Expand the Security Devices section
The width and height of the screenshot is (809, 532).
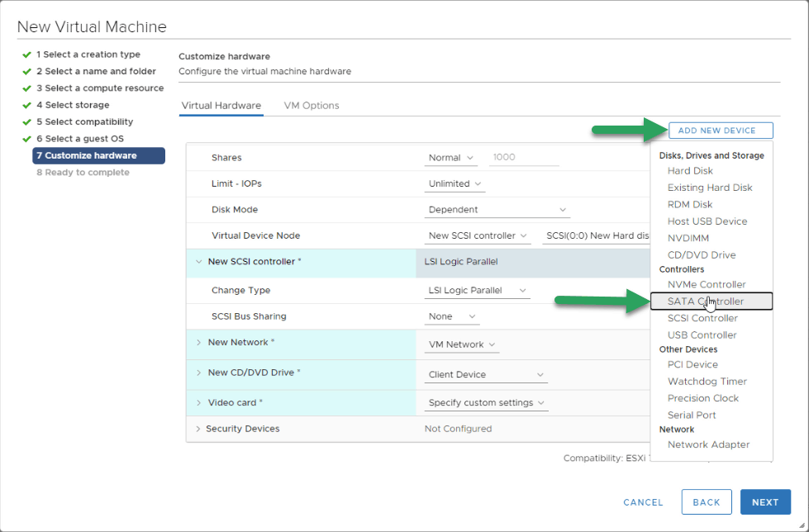point(198,429)
